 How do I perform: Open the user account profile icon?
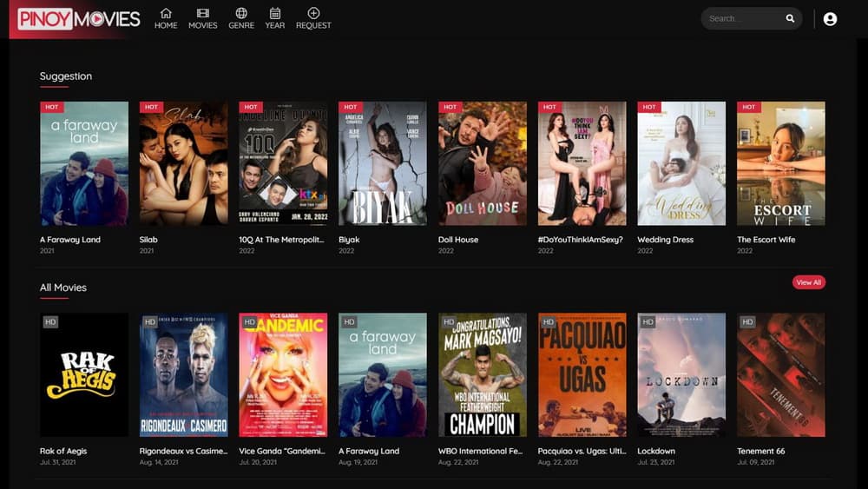[830, 18]
